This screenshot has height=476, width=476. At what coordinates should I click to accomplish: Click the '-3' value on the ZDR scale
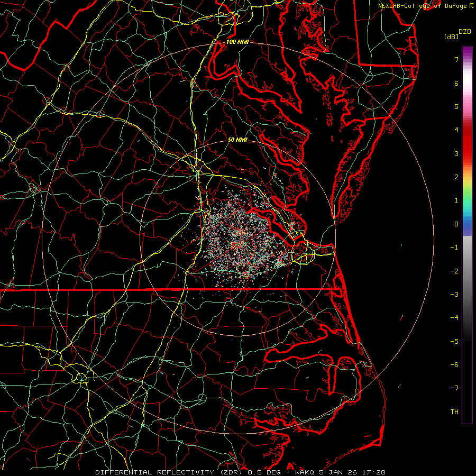(x=454, y=295)
